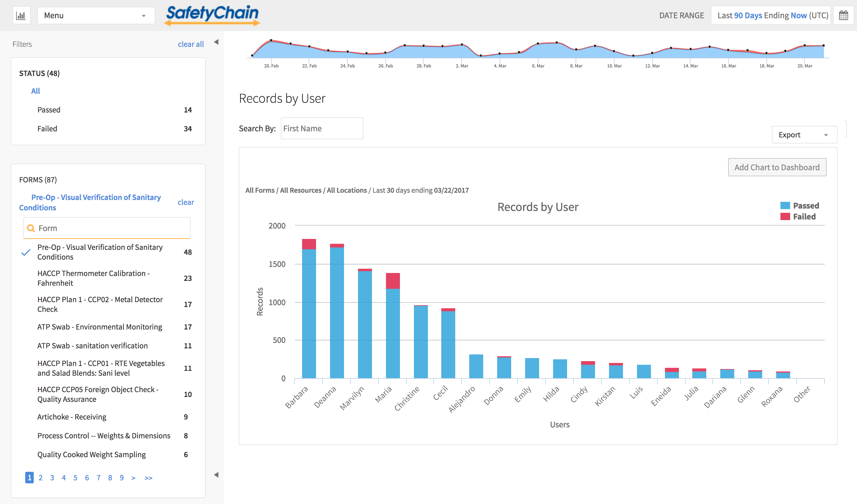Toggle the Passed legend swatch
The width and height of the screenshot is (857, 504).
[x=785, y=205]
